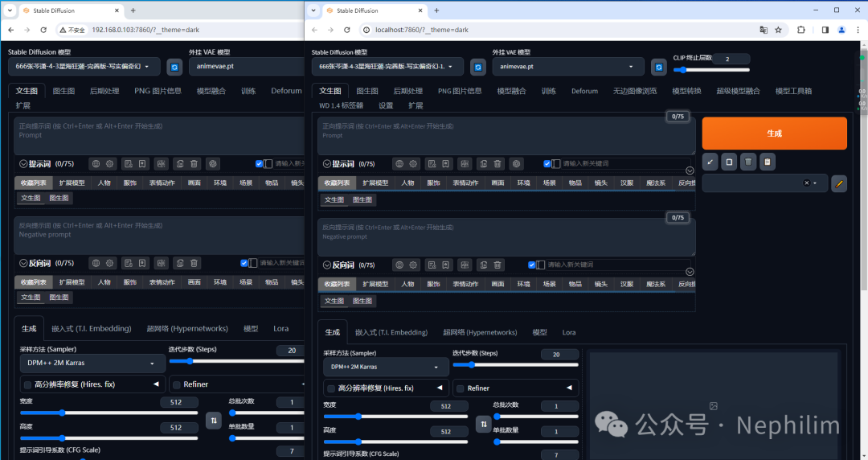Screen dimensions: 868x460
Task: Click the globe icon in left window prompt row
Action: 96,163
